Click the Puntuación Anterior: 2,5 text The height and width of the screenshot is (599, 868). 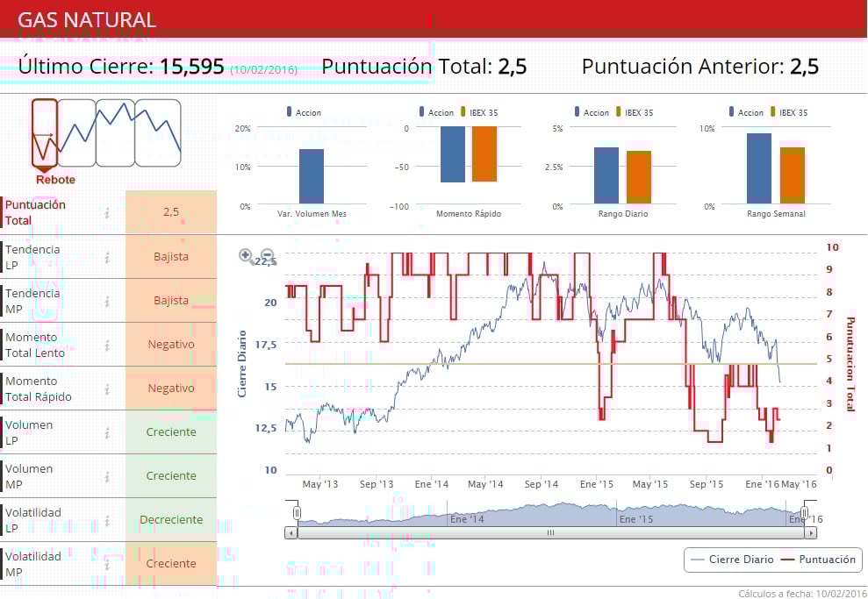[x=700, y=67]
